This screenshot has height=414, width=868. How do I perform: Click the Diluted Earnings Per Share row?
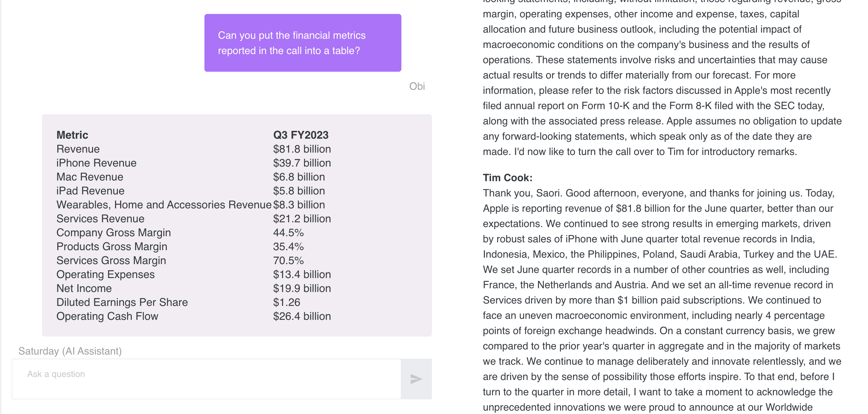122,302
